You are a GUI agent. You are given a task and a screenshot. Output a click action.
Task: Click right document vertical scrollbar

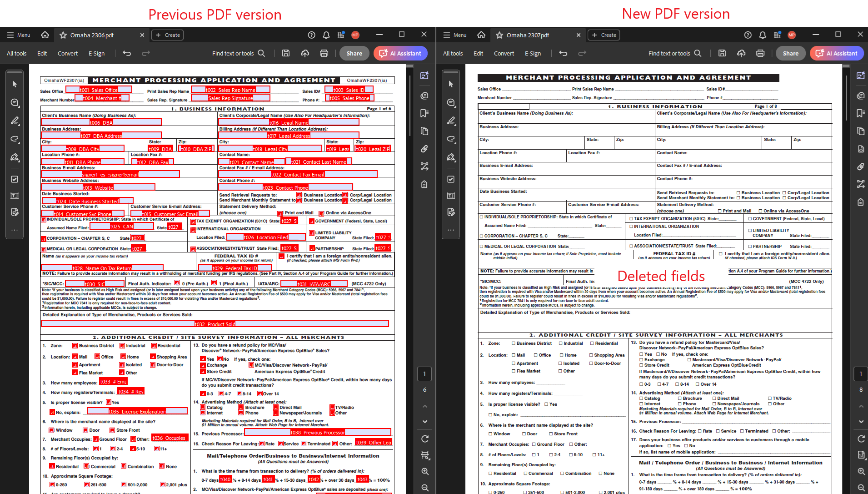pyautogui.click(x=847, y=98)
